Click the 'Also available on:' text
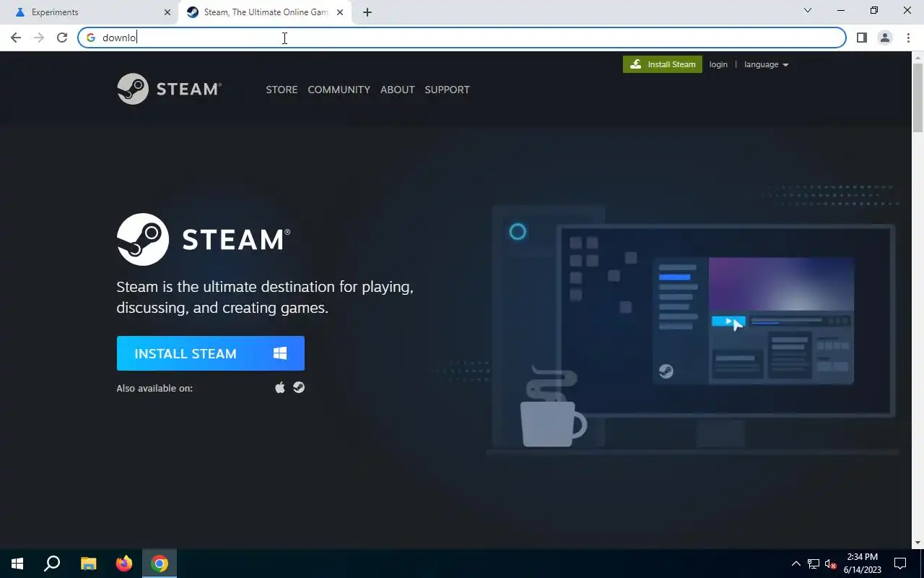Image resolution: width=924 pixels, height=578 pixels. (x=154, y=388)
